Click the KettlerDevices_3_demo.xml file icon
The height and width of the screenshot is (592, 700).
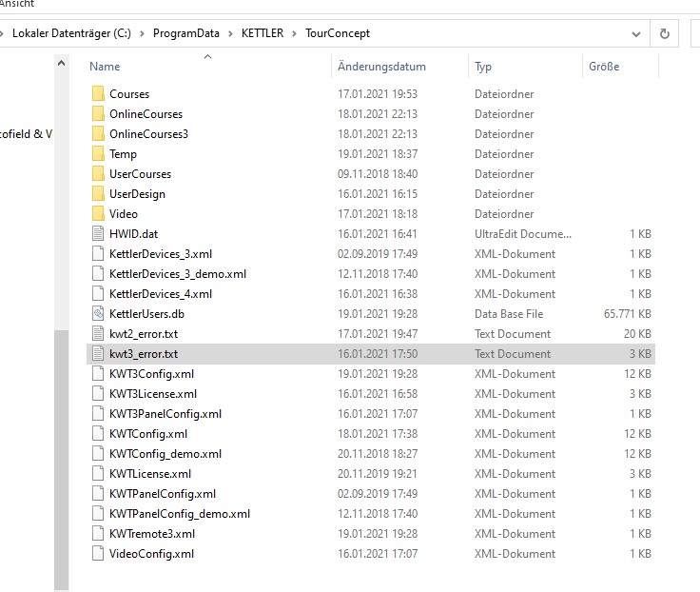point(98,274)
